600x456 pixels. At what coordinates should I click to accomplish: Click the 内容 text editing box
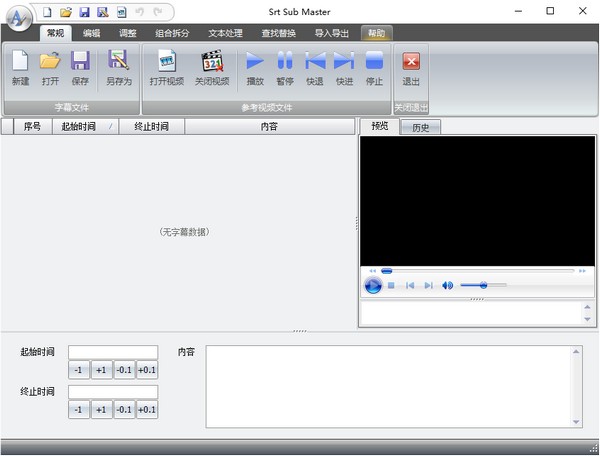(388, 386)
